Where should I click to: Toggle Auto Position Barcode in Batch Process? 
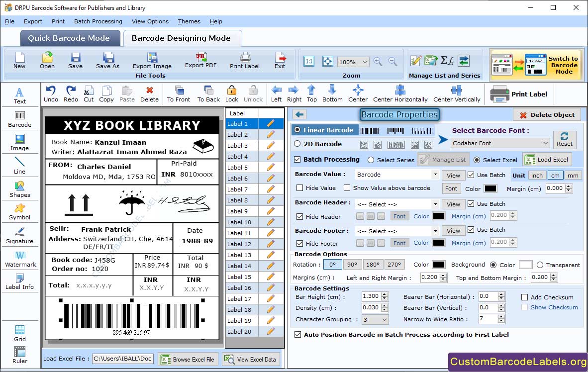[298, 335]
